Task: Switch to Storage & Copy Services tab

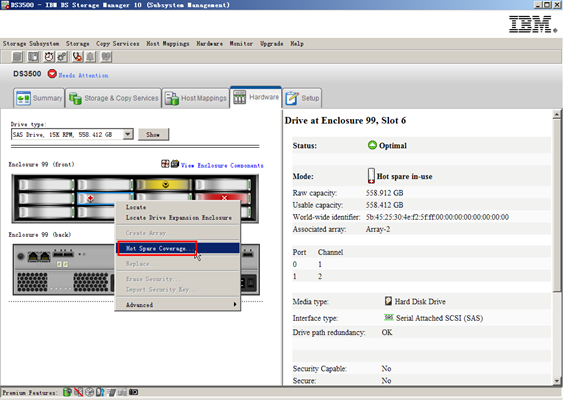Action: click(113, 98)
